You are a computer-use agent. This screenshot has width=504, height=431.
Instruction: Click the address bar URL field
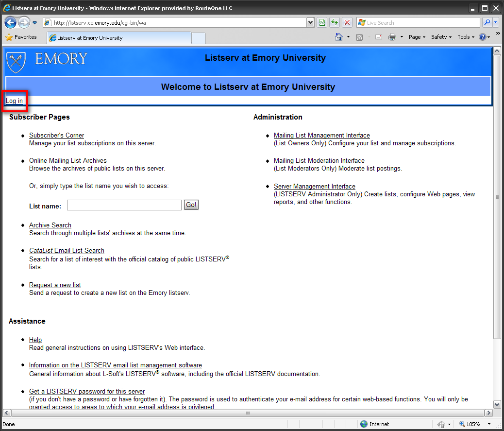coord(175,22)
